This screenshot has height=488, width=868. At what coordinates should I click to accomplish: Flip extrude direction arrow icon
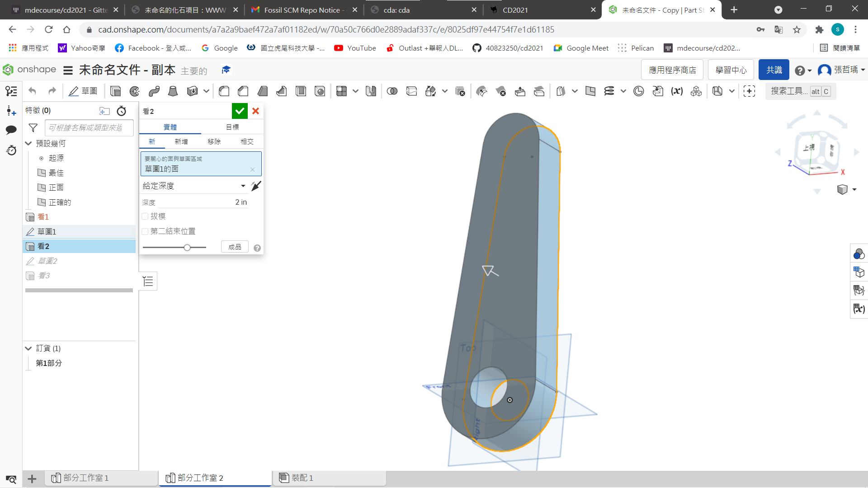tap(256, 186)
